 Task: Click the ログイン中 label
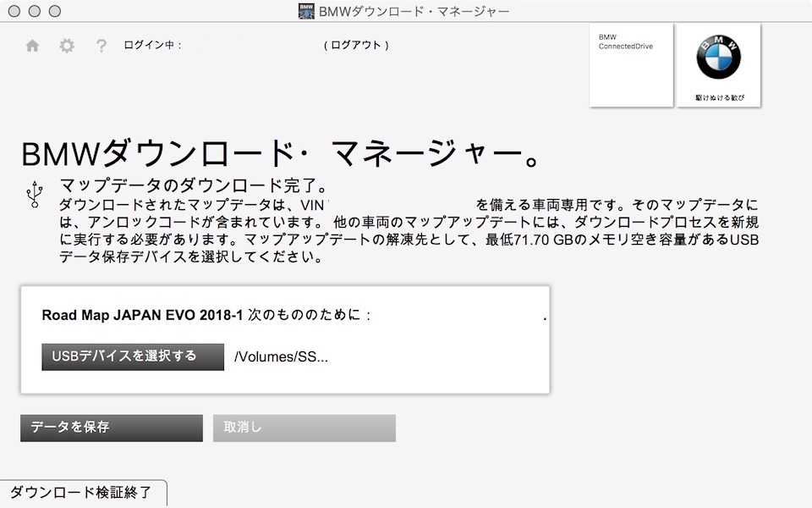152,45
